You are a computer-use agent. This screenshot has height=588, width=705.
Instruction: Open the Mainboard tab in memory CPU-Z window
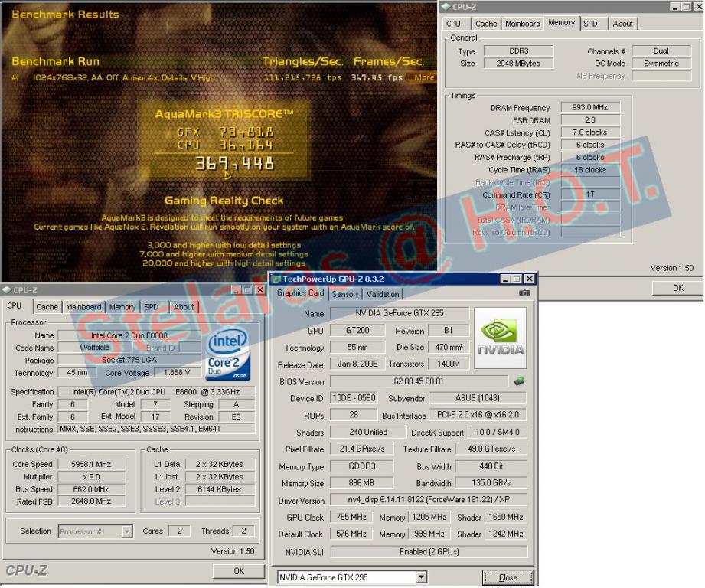click(x=523, y=24)
